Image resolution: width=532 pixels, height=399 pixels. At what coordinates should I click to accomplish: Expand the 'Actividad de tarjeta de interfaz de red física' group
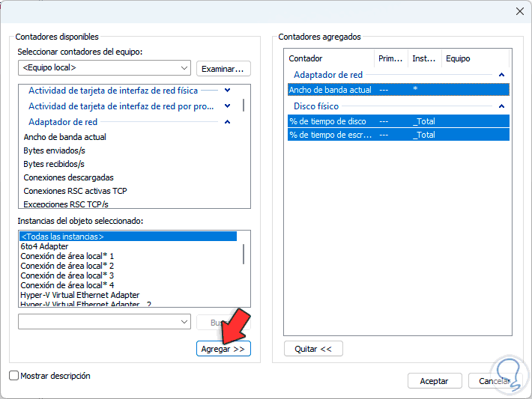point(228,91)
